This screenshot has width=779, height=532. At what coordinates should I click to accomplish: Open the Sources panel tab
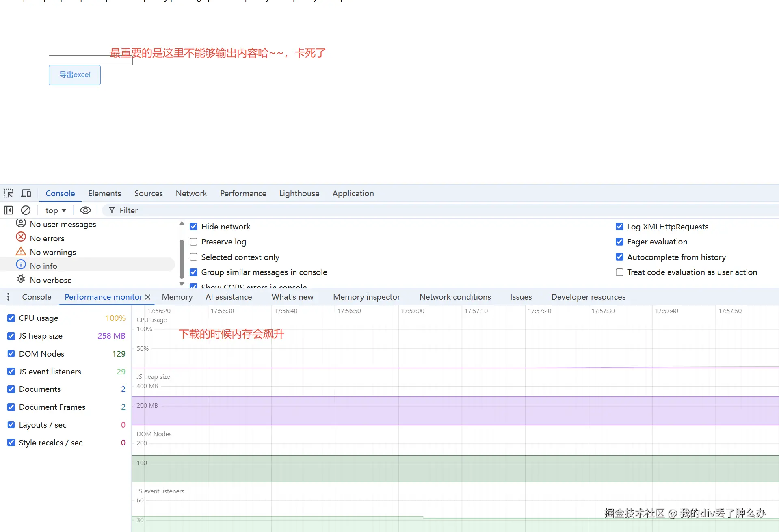pyautogui.click(x=148, y=193)
